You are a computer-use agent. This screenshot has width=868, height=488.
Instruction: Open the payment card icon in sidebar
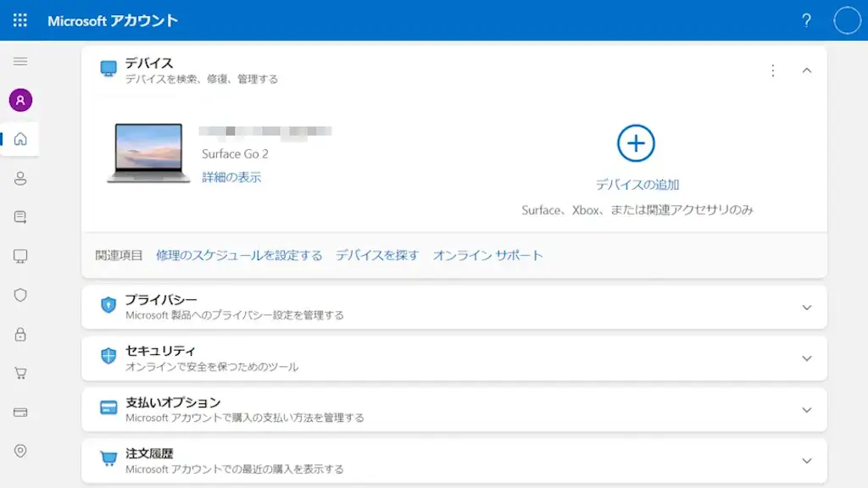(20, 413)
